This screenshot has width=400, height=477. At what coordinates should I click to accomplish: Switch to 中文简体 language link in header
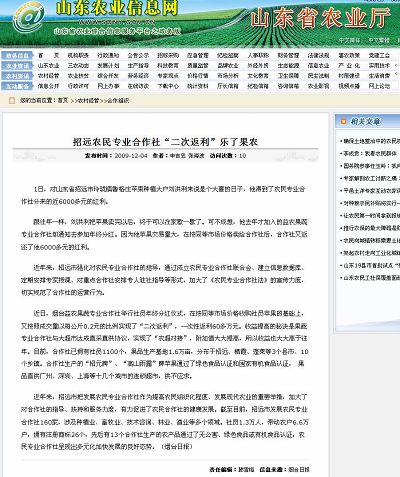(x=350, y=40)
